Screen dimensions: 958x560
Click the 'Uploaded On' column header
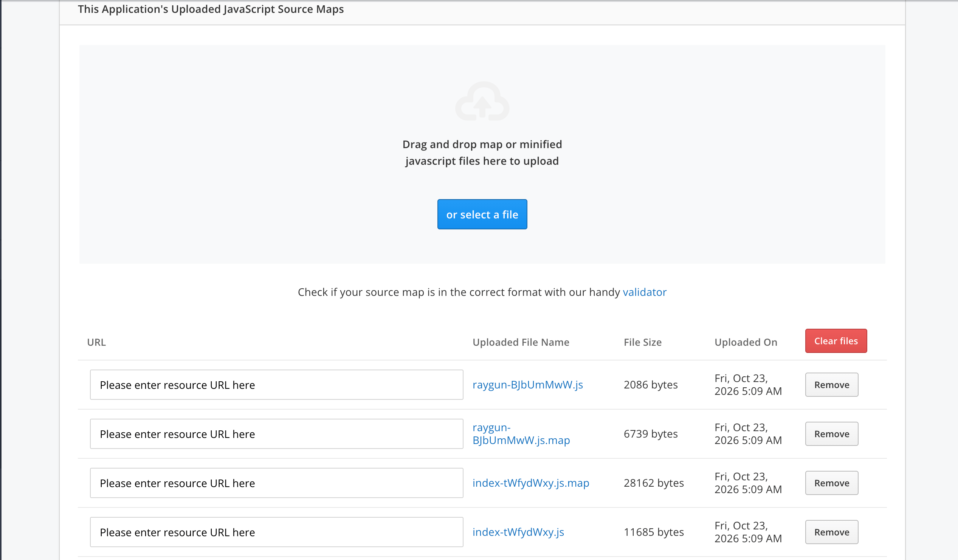(x=746, y=342)
